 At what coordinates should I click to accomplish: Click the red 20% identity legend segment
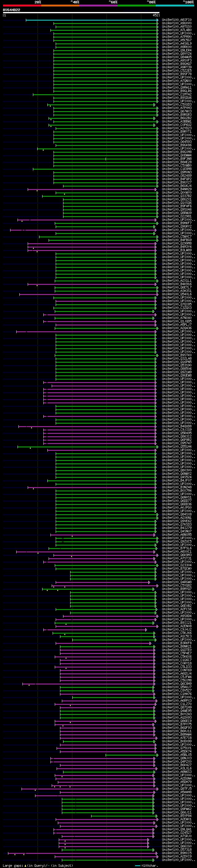[22, 6]
